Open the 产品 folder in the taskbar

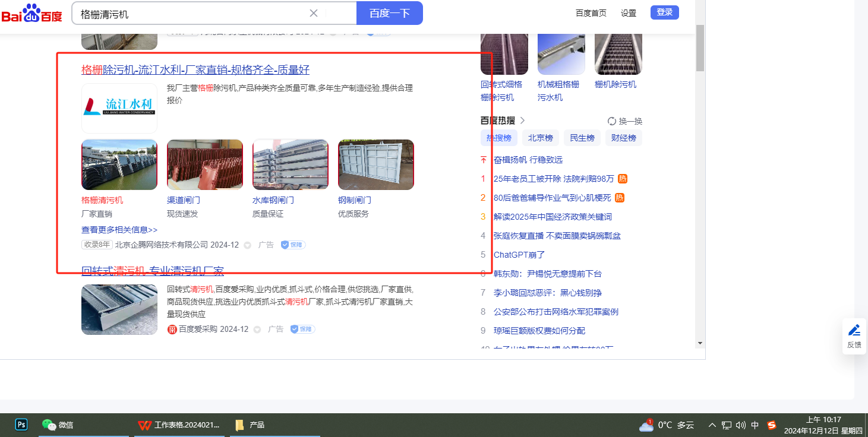(275, 425)
